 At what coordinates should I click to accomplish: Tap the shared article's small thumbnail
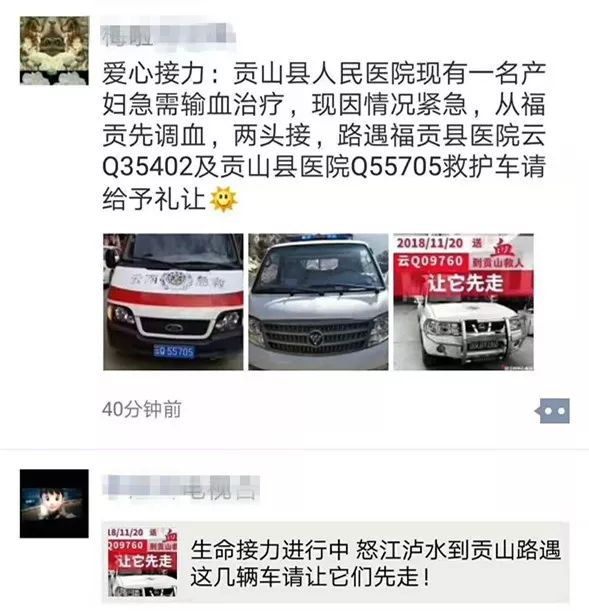click(143, 562)
